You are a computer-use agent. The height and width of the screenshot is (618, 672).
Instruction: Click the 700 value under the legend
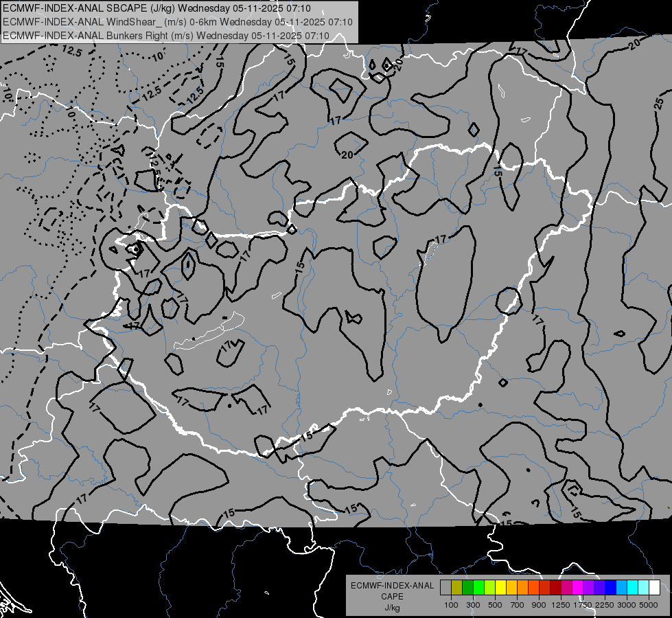tap(518, 605)
